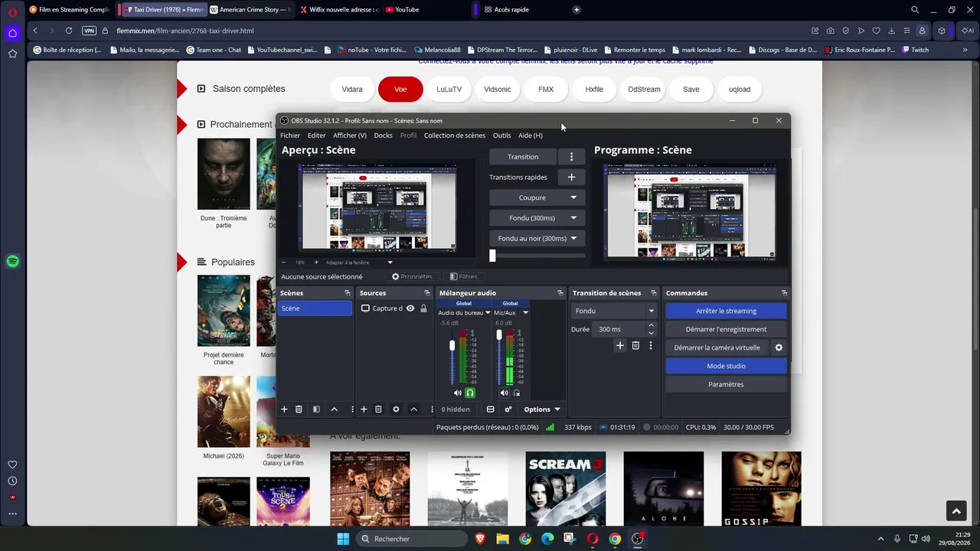Add a new scene with the plus icon in Scènes
The width and height of the screenshot is (980, 551).
(284, 409)
